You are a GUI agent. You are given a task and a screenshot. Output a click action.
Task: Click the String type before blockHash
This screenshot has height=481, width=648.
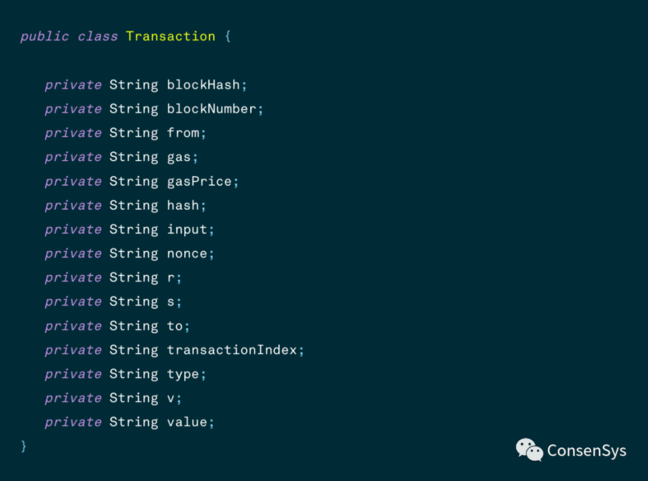tap(133, 85)
